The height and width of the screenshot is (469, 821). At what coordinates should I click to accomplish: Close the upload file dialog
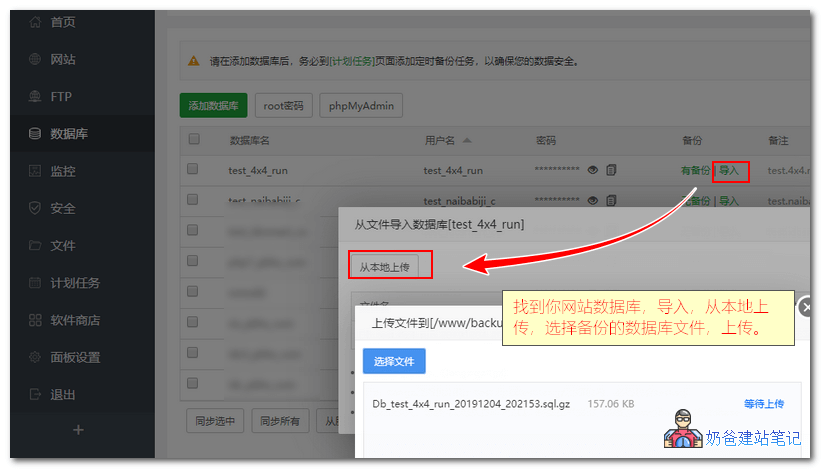[x=806, y=308]
